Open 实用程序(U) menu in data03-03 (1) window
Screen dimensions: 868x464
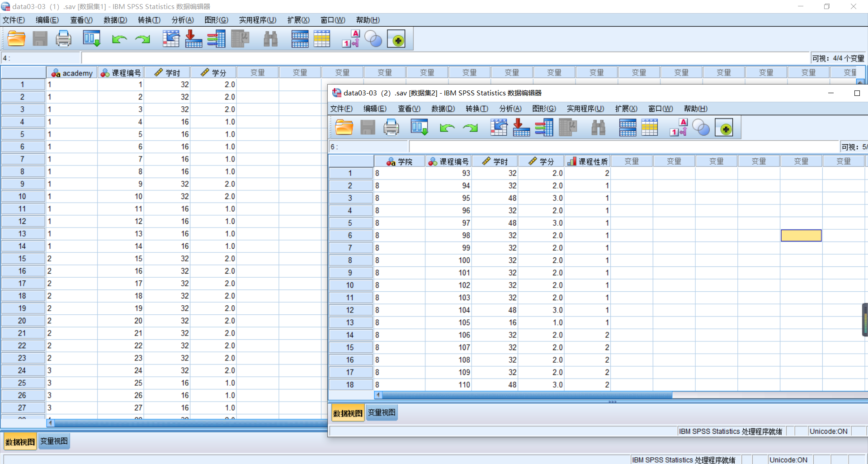click(258, 20)
